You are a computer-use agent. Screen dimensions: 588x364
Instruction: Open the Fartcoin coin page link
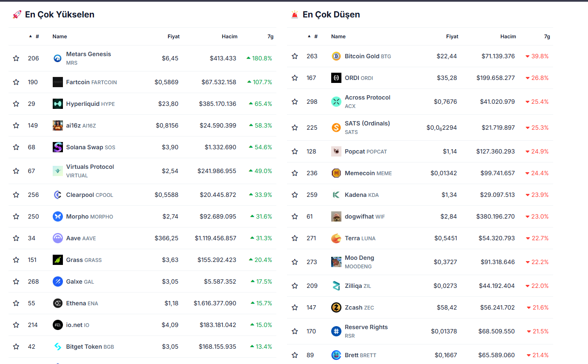click(x=91, y=82)
